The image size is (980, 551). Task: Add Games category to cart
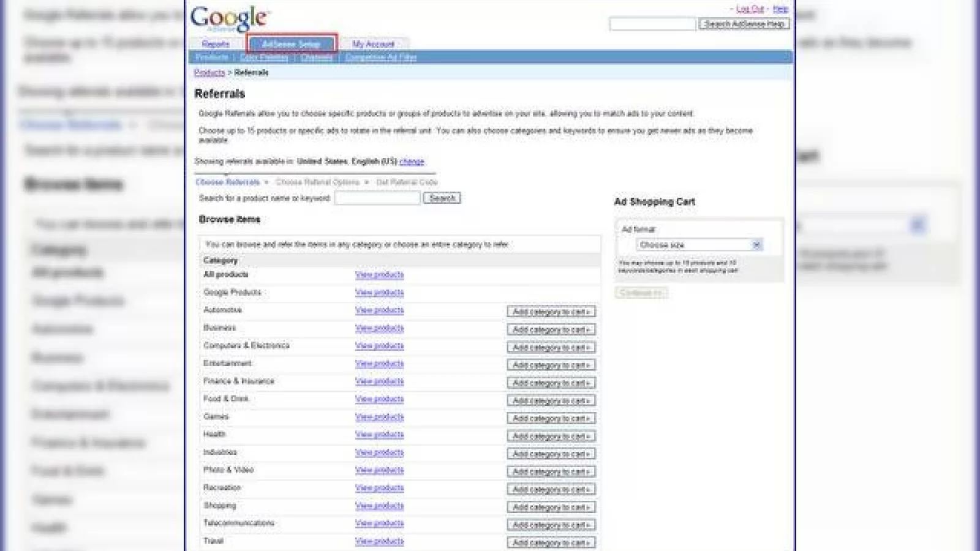(551, 419)
